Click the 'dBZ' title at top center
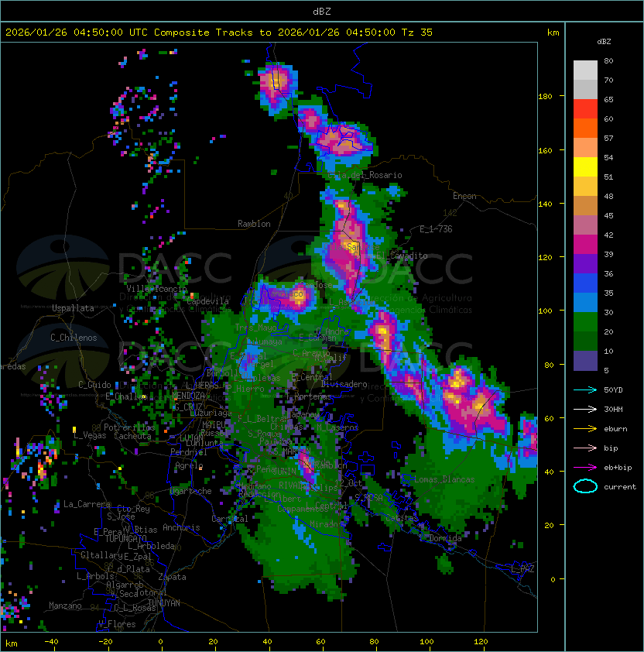 322,11
